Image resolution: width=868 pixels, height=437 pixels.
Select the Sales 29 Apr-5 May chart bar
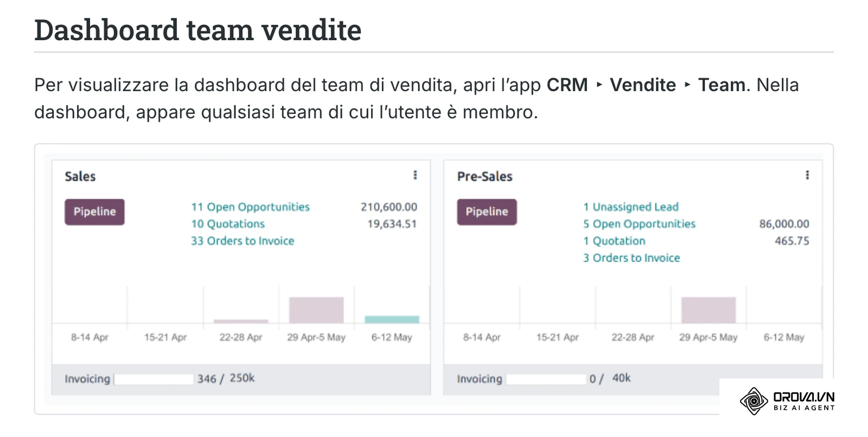(316, 310)
